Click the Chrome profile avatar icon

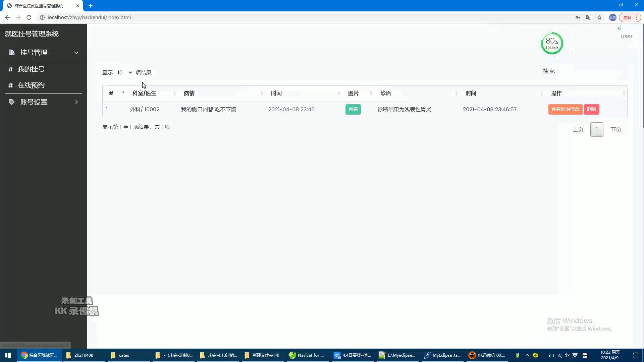(x=612, y=17)
